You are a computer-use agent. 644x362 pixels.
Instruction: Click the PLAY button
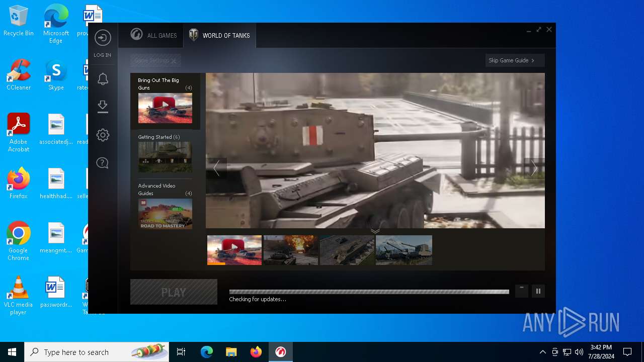[x=174, y=292]
